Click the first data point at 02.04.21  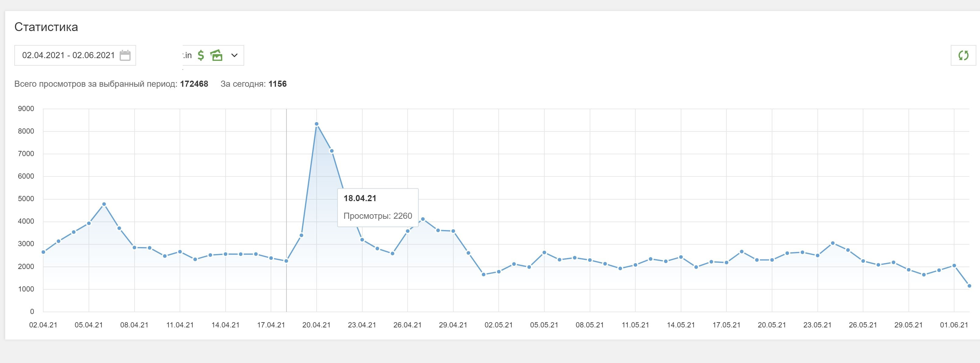[x=43, y=252]
